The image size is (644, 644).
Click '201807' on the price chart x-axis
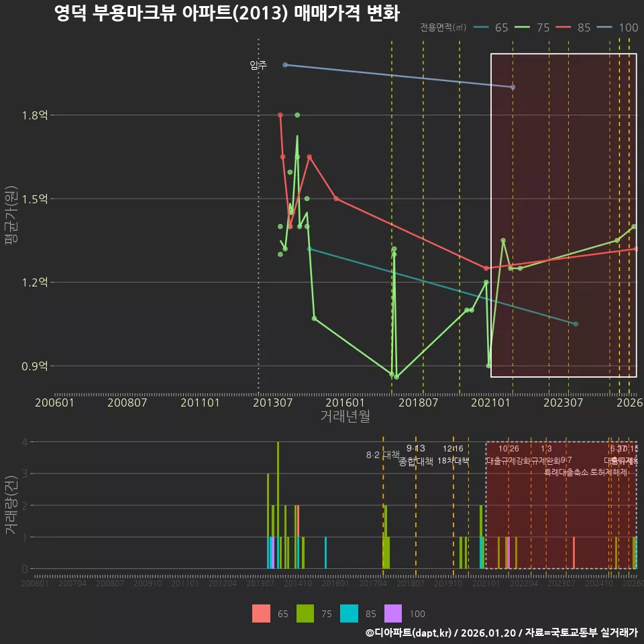pyautogui.click(x=418, y=402)
